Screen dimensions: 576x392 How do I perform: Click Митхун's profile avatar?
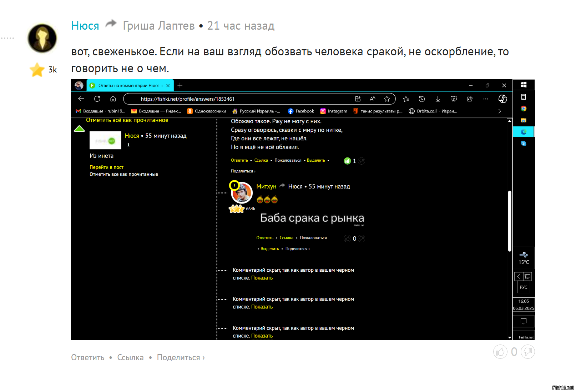[x=242, y=193]
